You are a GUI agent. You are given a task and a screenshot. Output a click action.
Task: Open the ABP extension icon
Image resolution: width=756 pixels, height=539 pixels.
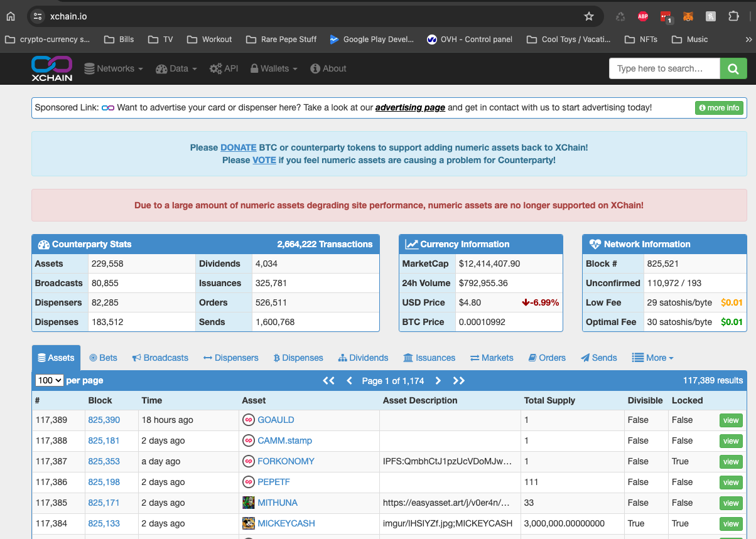click(x=643, y=16)
